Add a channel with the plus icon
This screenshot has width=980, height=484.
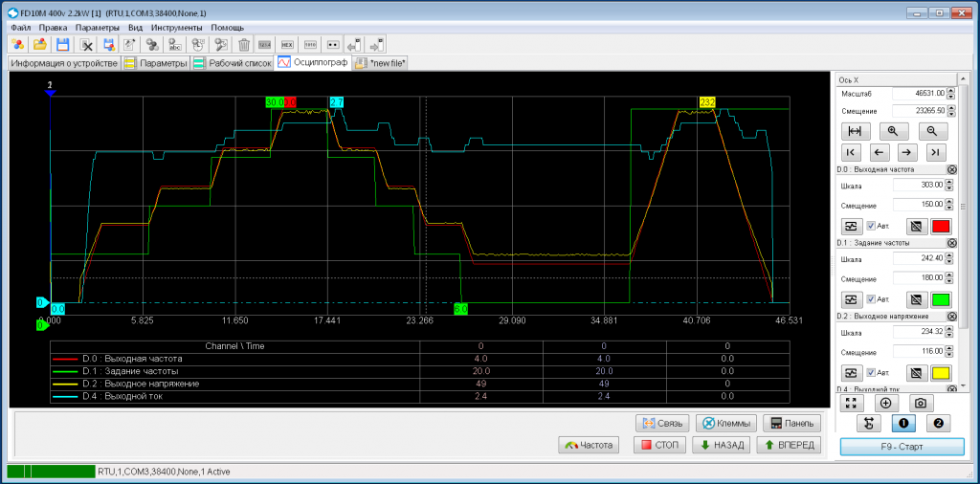click(885, 403)
